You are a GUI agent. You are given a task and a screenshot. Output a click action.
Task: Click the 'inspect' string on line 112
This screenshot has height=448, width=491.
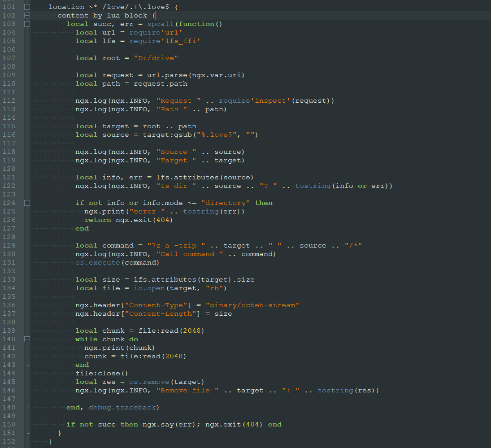click(x=270, y=101)
